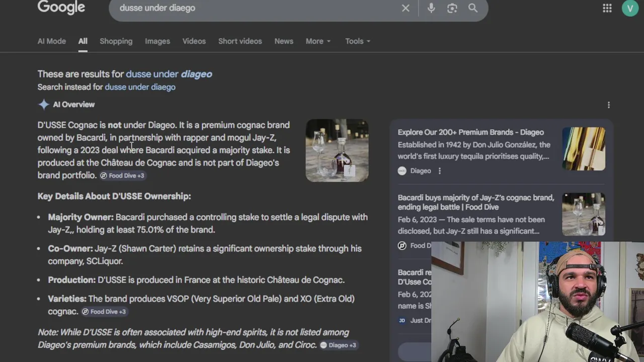Click the Google logo
This screenshot has width=644, height=362.
[61, 7]
